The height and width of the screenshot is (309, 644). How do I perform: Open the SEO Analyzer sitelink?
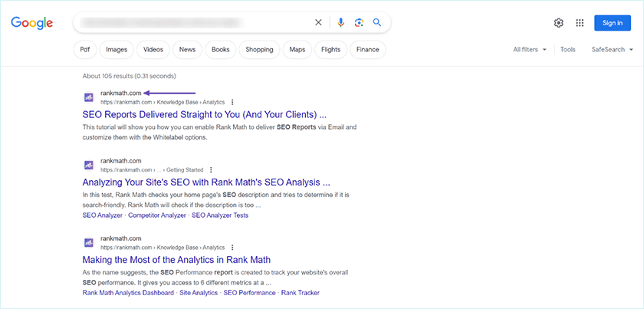(x=102, y=215)
